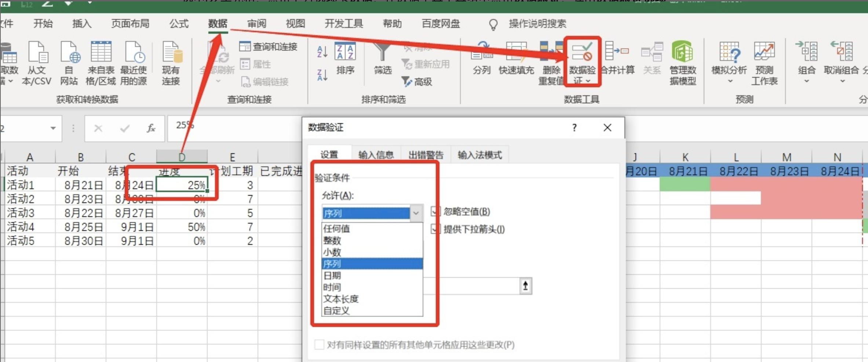Screen dimensions: 868x362
Task: Expand the Name Box dropdown arrow
Action: tap(53, 128)
